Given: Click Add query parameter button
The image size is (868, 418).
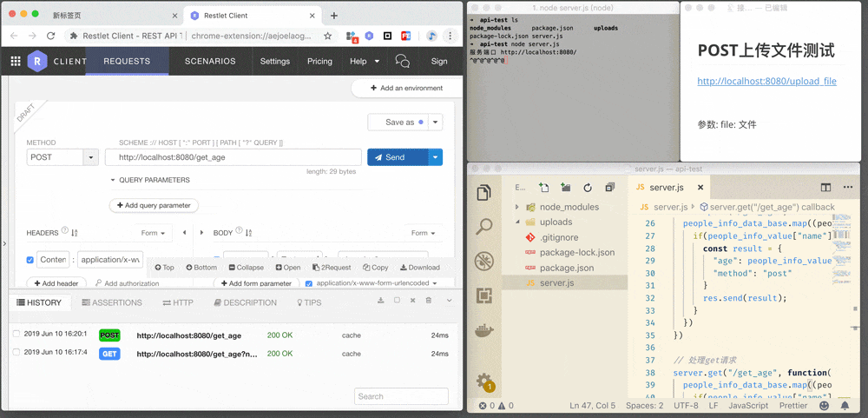Looking at the screenshot, I should [x=154, y=205].
